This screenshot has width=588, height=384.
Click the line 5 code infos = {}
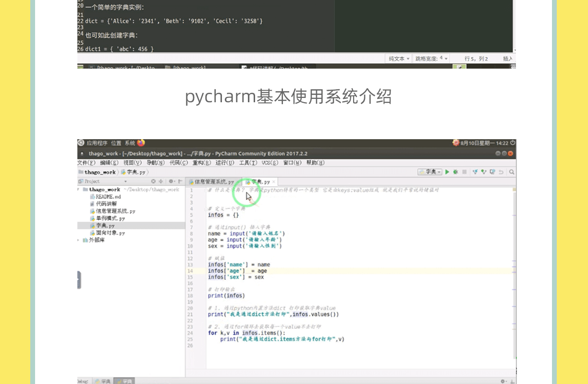[x=223, y=215]
